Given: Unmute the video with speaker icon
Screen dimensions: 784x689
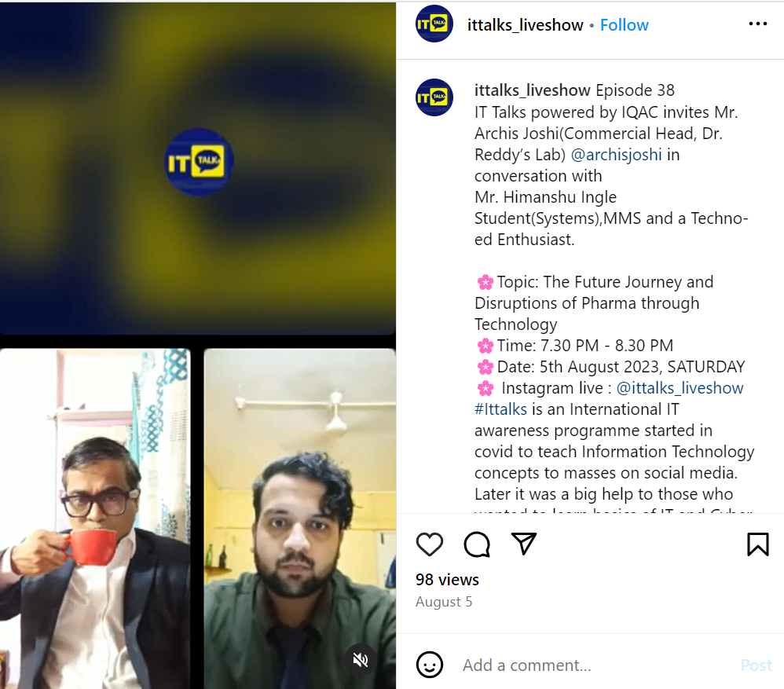Looking at the screenshot, I should (360, 660).
